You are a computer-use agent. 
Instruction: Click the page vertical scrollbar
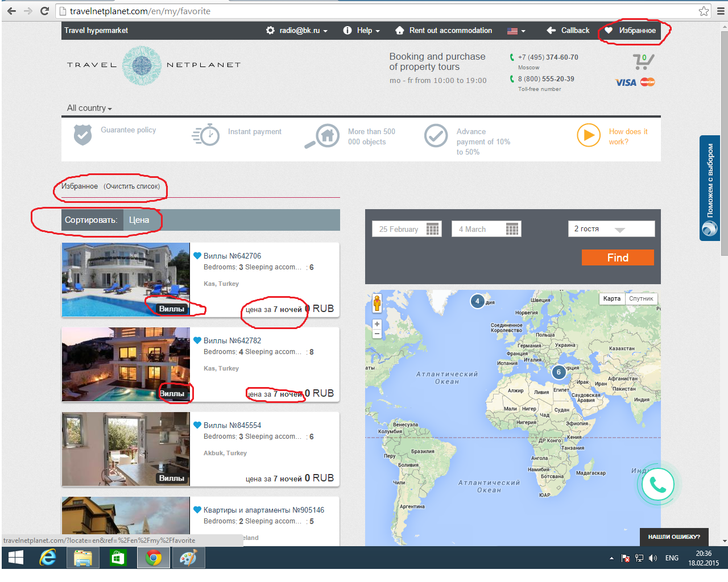tap(723, 142)
